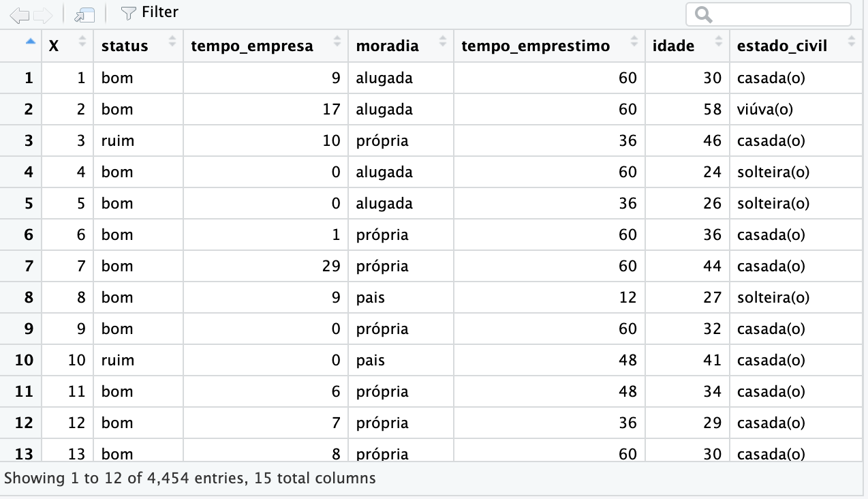Image resolution: width=868 pixels, height=499 pixels.
Task: Click the 'viúva(o)' cell in row 2
Action: (x=764, y=109)
